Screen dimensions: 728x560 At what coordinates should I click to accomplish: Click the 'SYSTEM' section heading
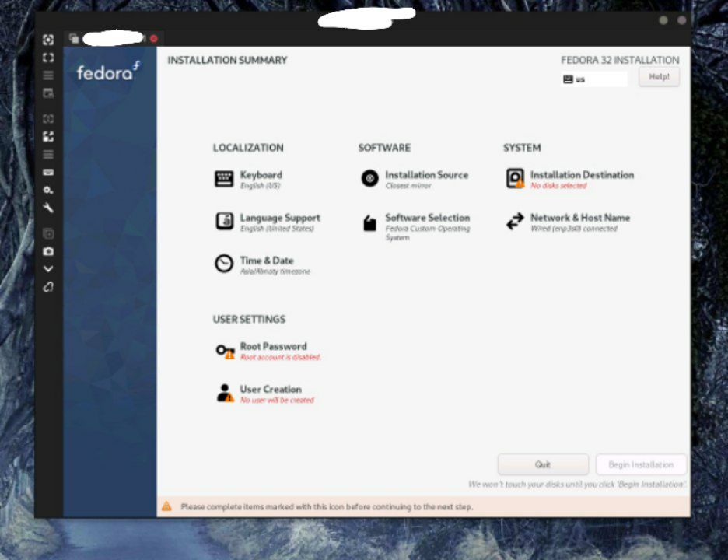(522, 148)
